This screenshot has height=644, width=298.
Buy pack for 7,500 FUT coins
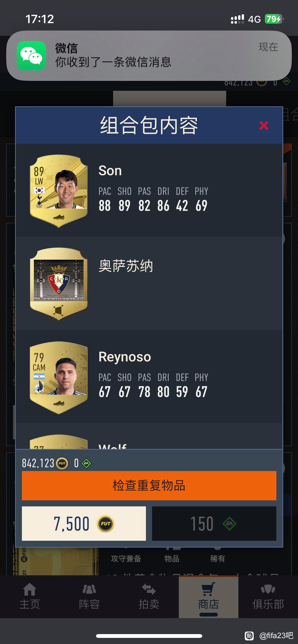84,523
